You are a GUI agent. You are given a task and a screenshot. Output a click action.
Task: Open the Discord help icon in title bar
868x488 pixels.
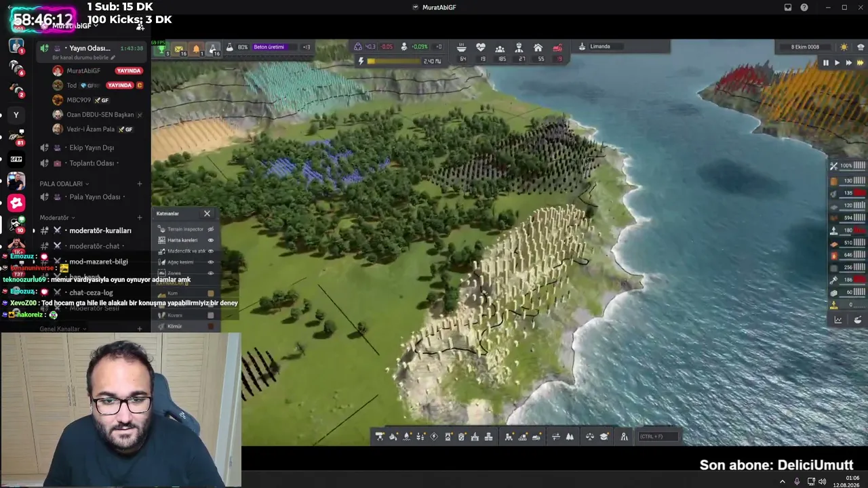coord(804,7)
